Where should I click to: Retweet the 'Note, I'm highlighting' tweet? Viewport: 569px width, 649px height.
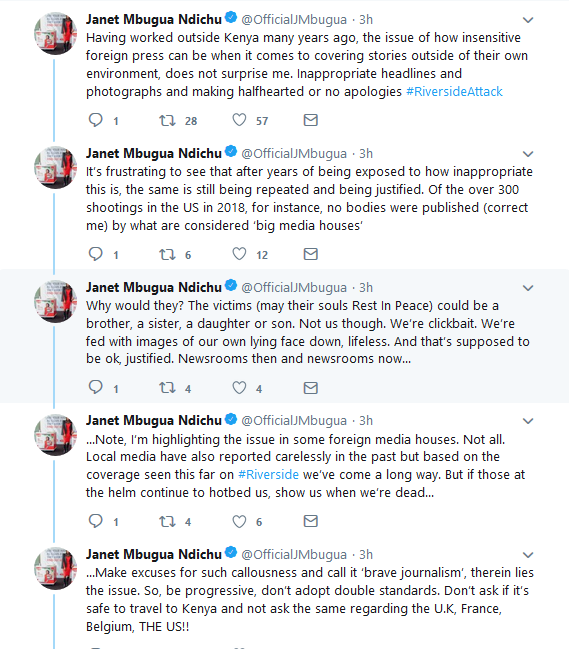click(x=168, y=522)
